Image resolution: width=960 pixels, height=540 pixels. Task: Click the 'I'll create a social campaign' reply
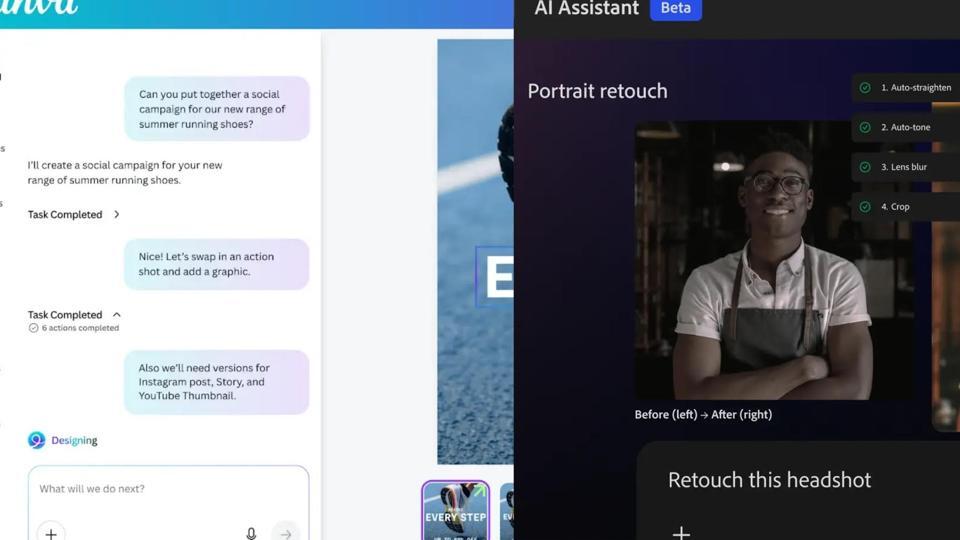coord(125,173)
